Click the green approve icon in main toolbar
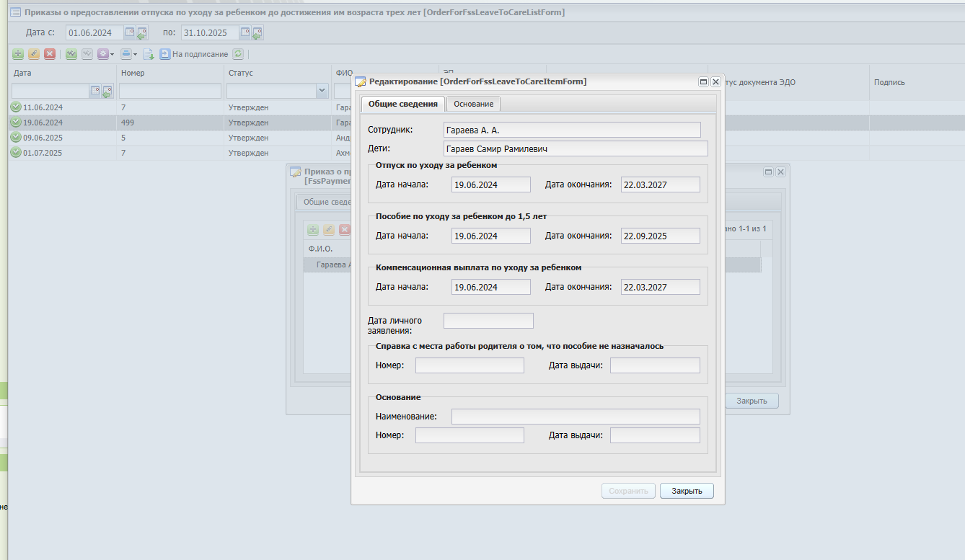 click(71, 54)
